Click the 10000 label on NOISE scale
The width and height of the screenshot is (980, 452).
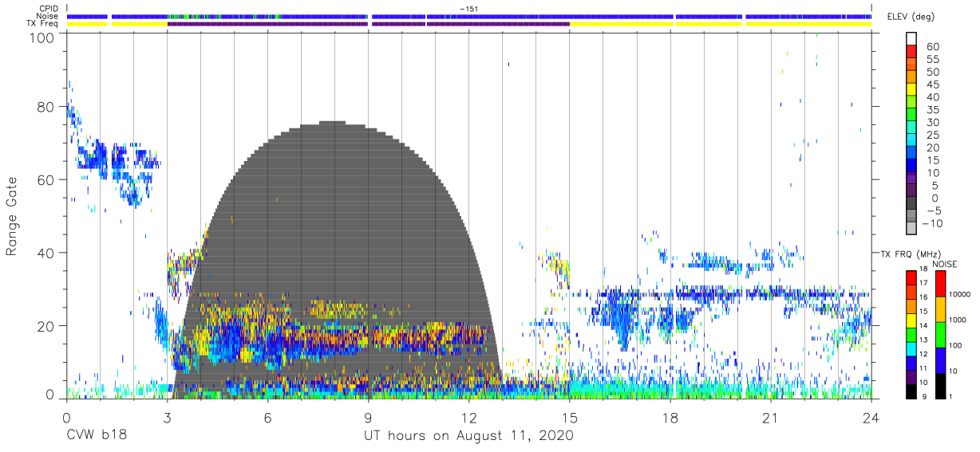pyautogui.click(x=960, y=295)
